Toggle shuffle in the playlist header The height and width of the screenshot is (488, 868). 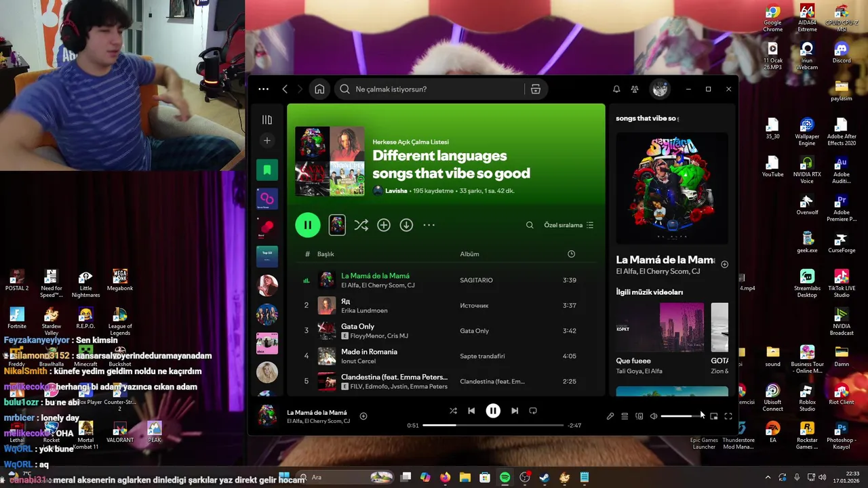[361, 225]
